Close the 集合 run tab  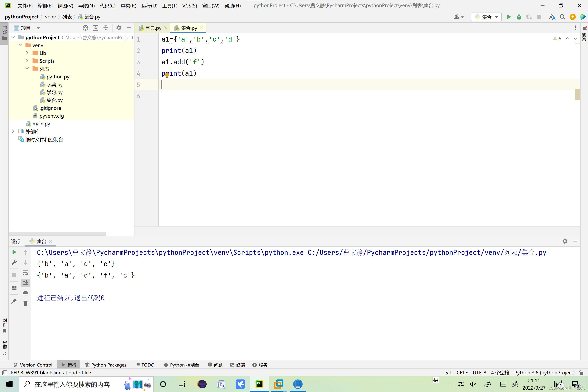pos(51,241)
